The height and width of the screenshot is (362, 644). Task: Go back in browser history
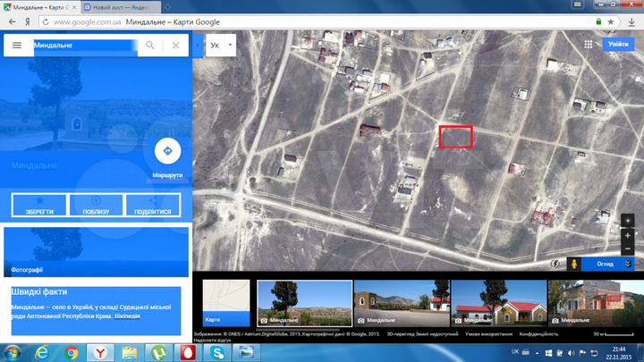[13, 21]
